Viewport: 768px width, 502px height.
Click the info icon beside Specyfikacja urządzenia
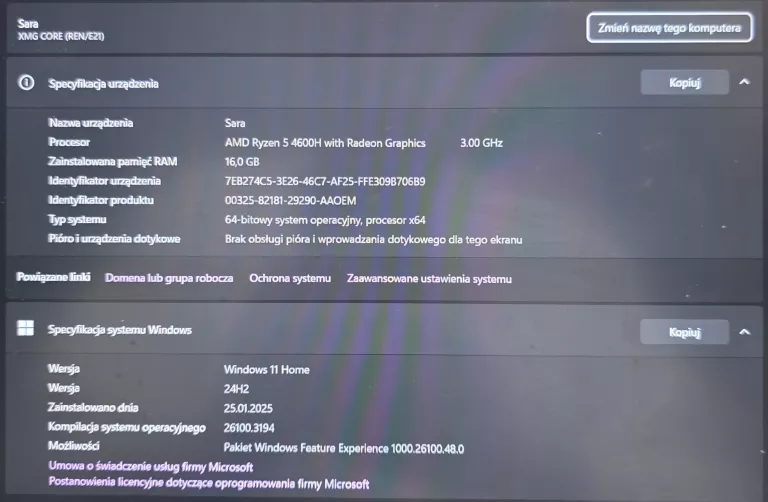(x=26, y=82)
